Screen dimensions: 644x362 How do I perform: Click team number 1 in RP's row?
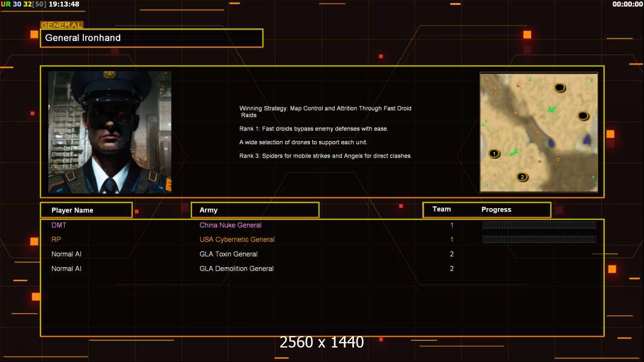(452, 240)
